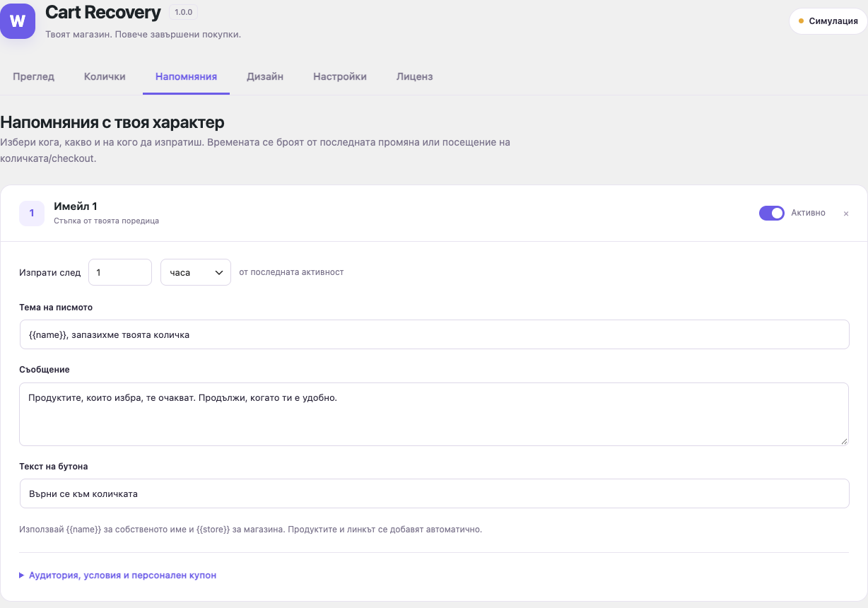Remove Имейл 1 with the x icon

click(846, 214)
